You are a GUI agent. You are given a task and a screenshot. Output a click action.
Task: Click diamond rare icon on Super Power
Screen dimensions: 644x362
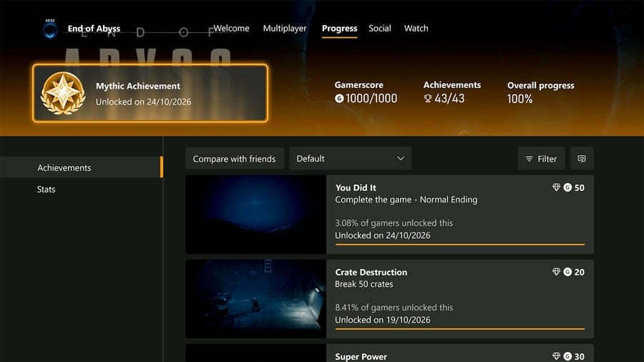(x=556, y=356)
